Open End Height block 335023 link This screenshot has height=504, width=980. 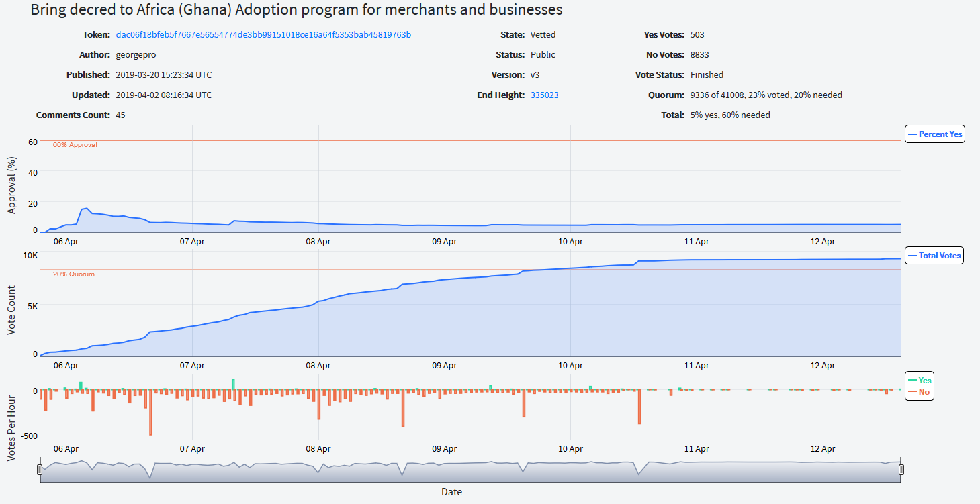click(544, 95)
